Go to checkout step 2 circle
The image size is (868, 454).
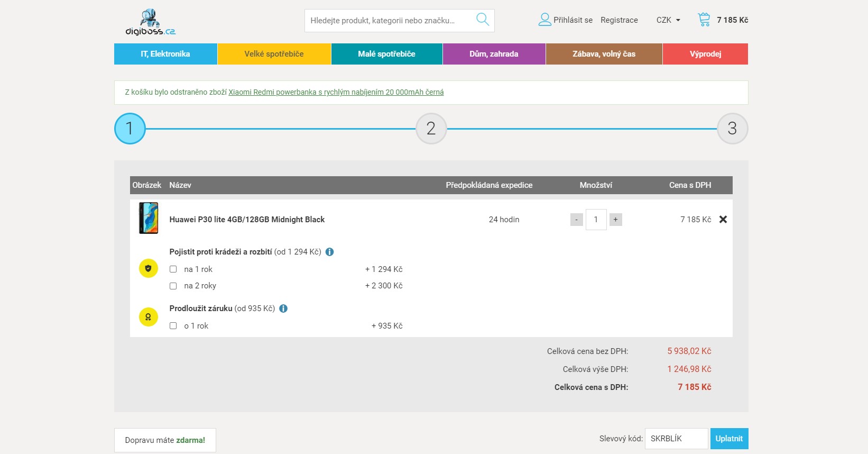pyautogui.click(x=431, y=129)
